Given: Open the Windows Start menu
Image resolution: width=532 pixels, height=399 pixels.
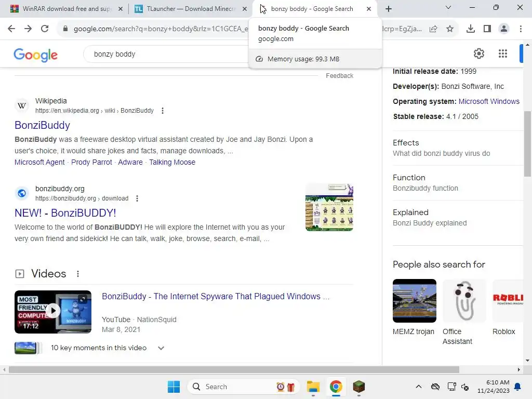Looking at the screenshot, I should click(x=174, y=387).
